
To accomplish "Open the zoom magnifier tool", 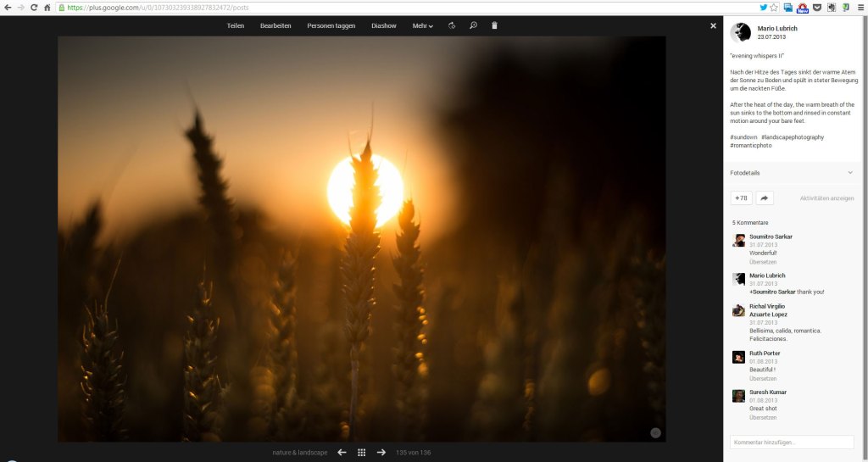I will point(473,25).
